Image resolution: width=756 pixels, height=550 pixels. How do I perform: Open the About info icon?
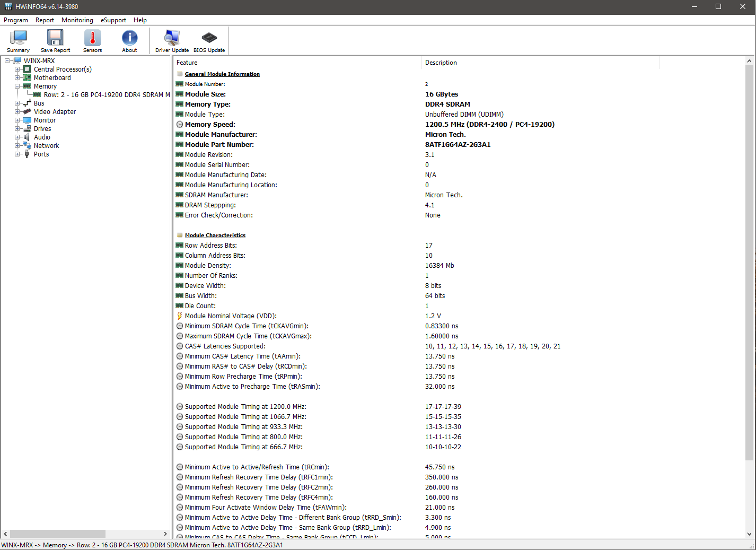click(129, 41)
